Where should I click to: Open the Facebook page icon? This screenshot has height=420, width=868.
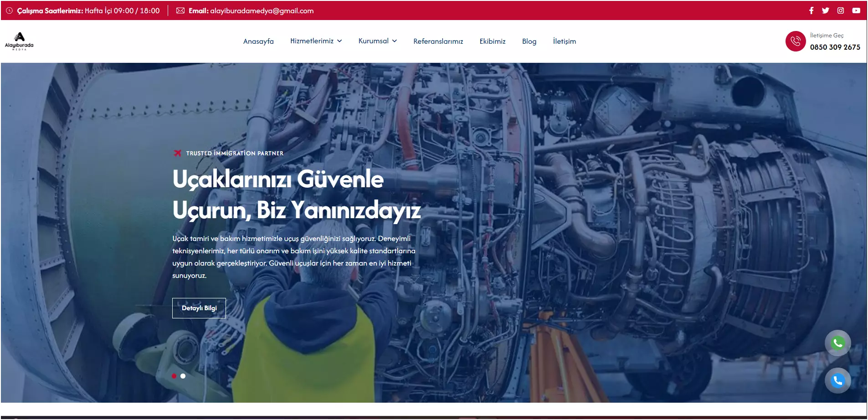click(812, 10)
